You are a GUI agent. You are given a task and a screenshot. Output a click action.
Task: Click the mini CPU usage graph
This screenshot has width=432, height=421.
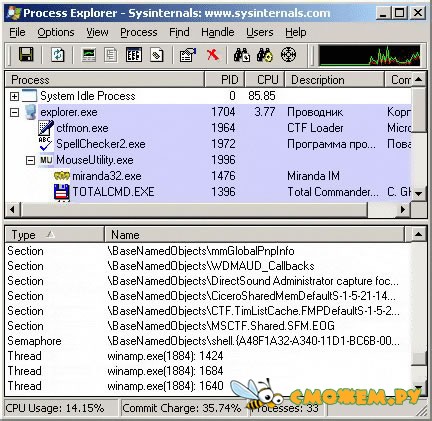point(370,55)
